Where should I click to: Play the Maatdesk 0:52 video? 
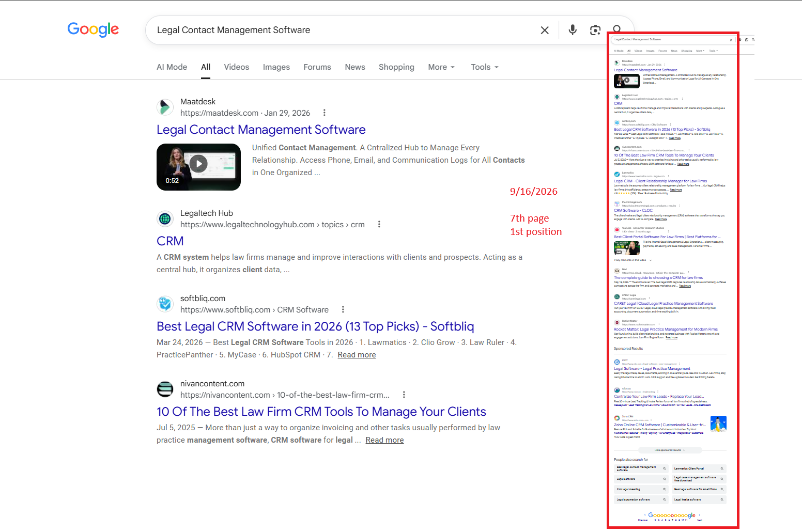click(x=198, y=164)
